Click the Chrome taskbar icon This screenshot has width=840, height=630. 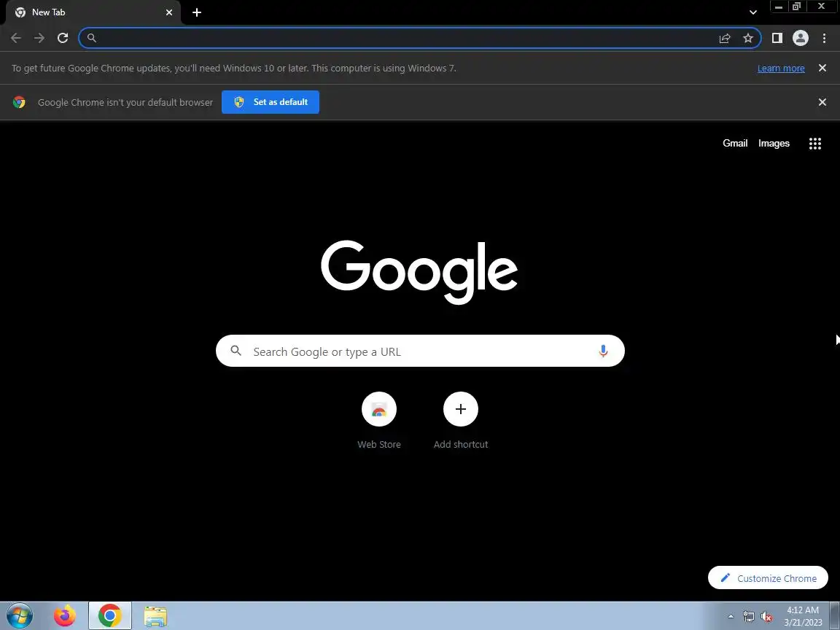[x=110, y=616]
